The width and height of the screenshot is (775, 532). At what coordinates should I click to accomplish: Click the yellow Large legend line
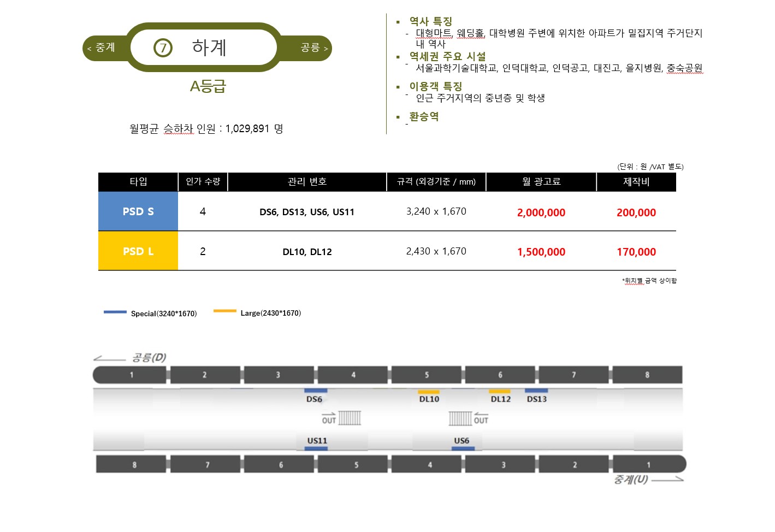[x=224, y=311]
